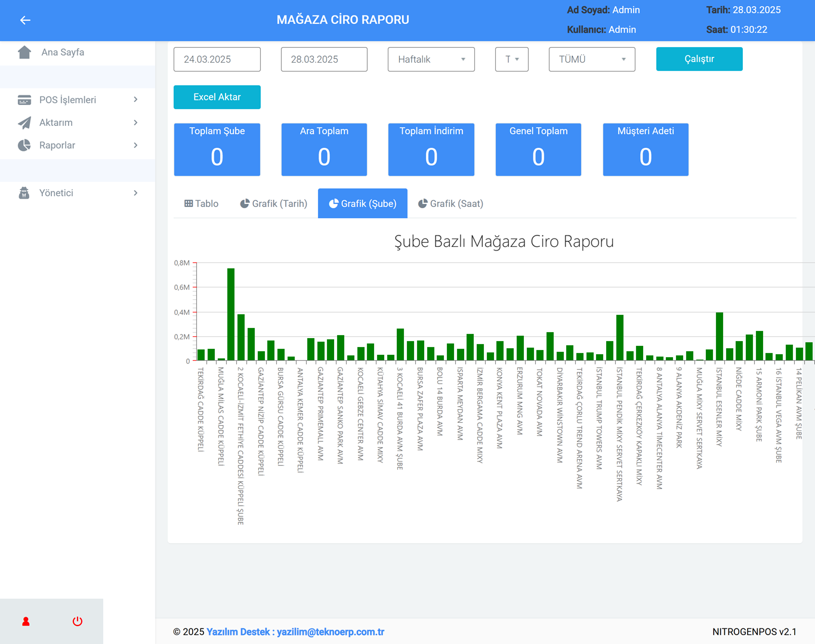Click the 3 KOCAELİ 41 BURDA AVM ŞUBE label

(400, 419)
